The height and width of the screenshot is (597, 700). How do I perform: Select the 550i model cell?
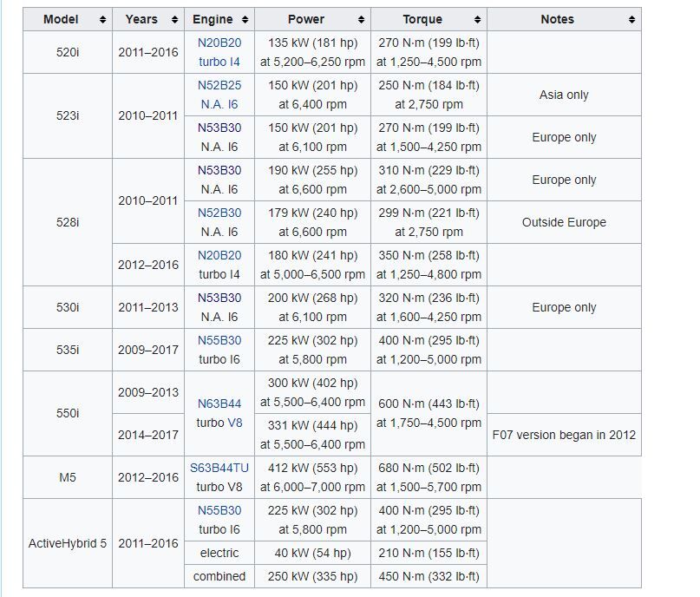[x=68, y=414]
